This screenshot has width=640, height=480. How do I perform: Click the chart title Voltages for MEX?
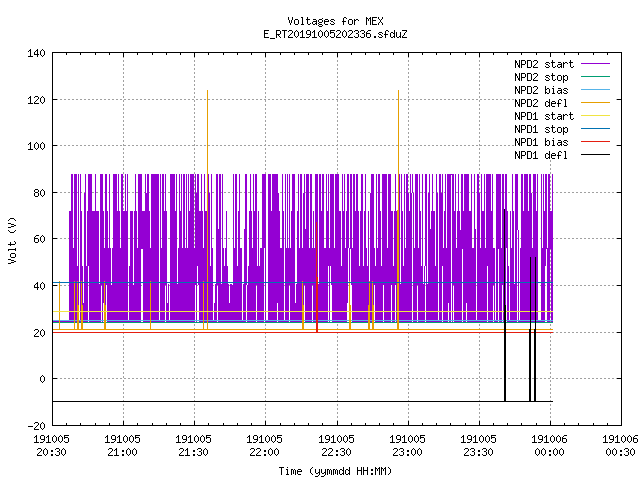[x=335, y=21]
